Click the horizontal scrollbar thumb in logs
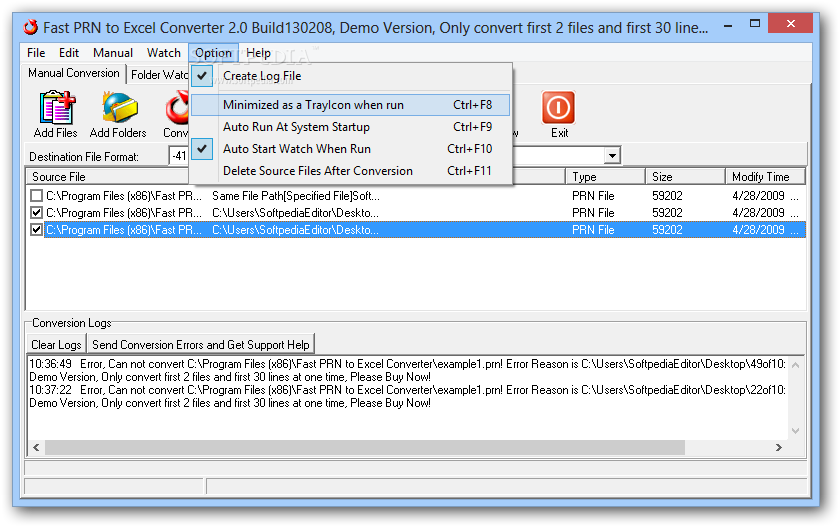This screenshot has width=840, height=527. (365, 448)
